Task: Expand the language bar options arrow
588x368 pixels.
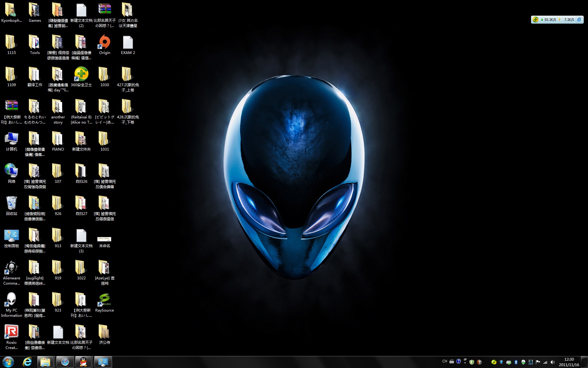Action: 465,362
